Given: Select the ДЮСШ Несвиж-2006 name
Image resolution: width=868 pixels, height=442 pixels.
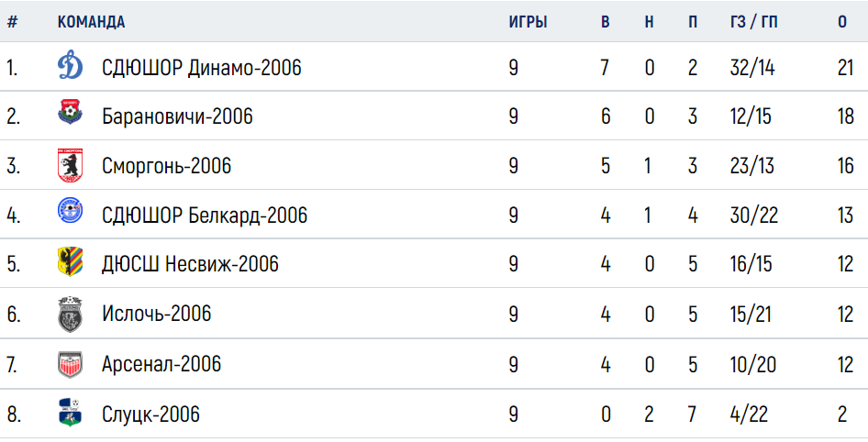Looking at the screenshot, I should point(190,264).
